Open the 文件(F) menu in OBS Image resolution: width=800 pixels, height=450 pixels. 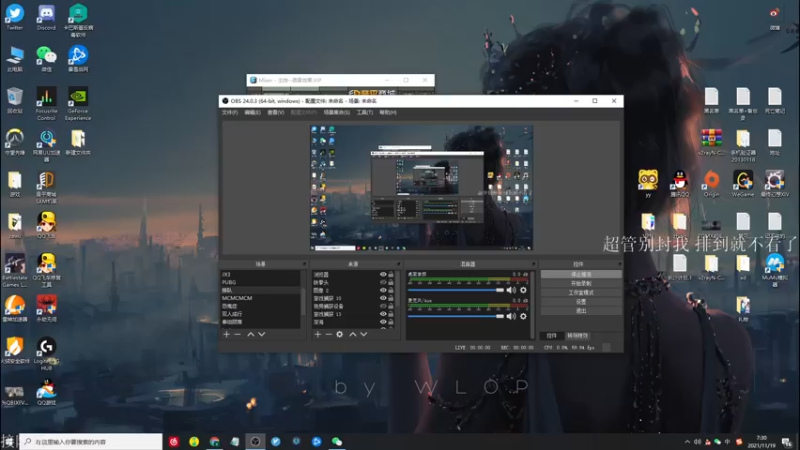point(230,113)
